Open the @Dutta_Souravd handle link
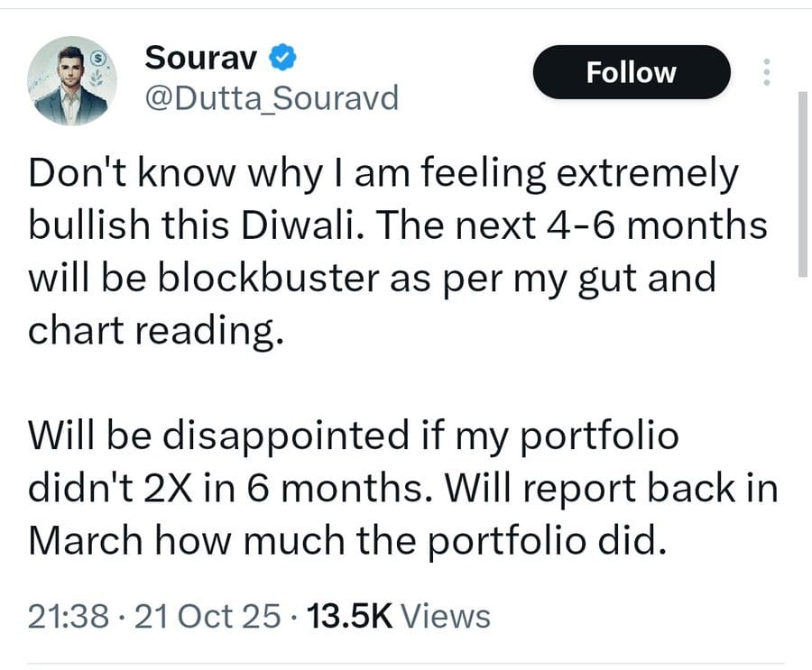The width and height of the screenshot is (812, 670). (271, 98)
